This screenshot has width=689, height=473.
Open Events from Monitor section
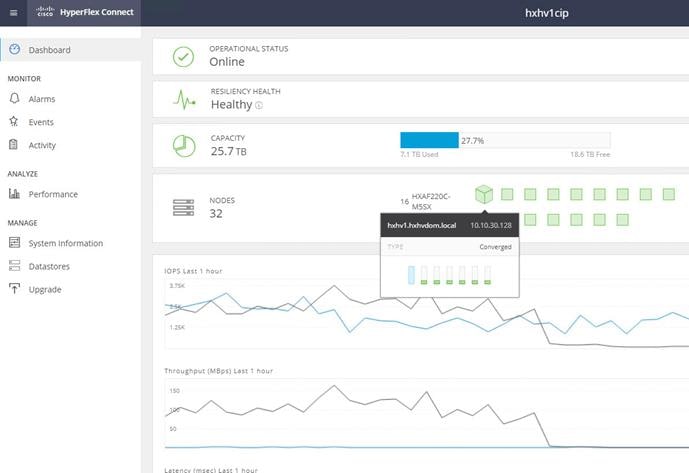[x=41, y=122]
